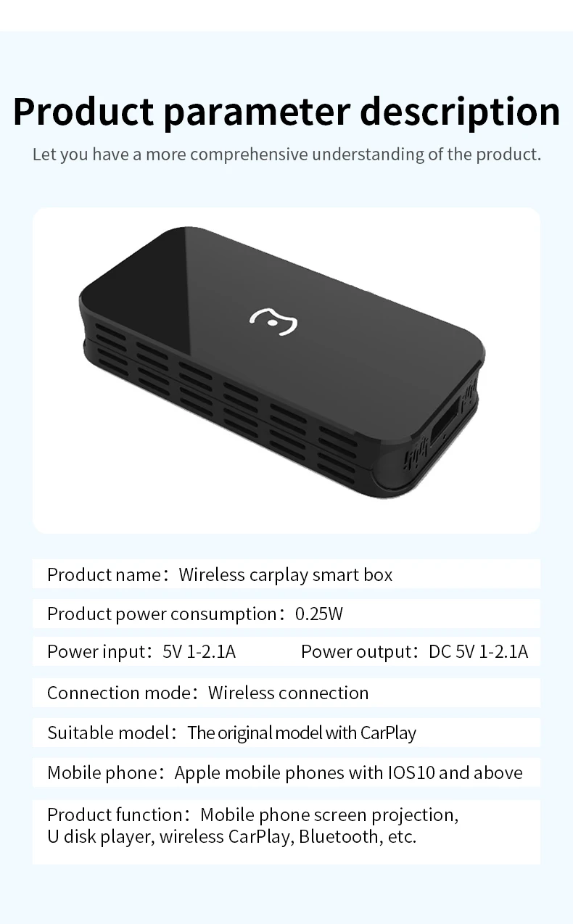This screenshot has height=924, width=573.
Task: Click the Power input 5V 1-2.1A text
Action: (x=141, y=652)
